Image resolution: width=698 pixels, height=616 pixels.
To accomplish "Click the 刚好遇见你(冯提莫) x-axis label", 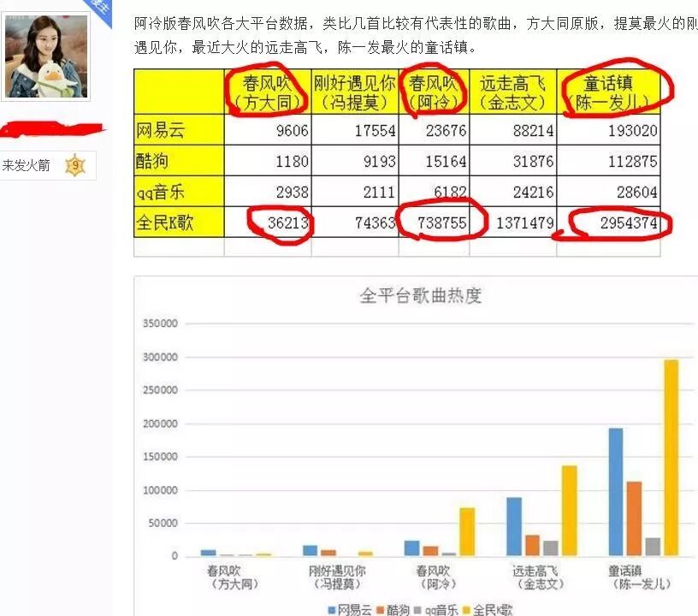I will [337, 577].
